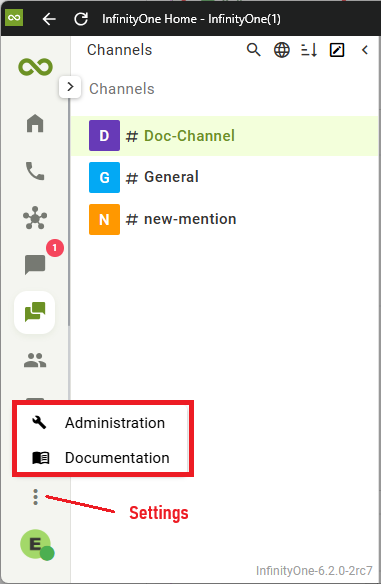Expand the sidebar with the right chevron

[x=70, y=87]
